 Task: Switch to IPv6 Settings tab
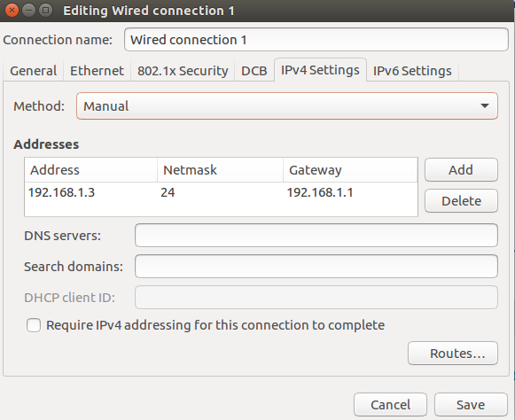[x=412, y=71]
